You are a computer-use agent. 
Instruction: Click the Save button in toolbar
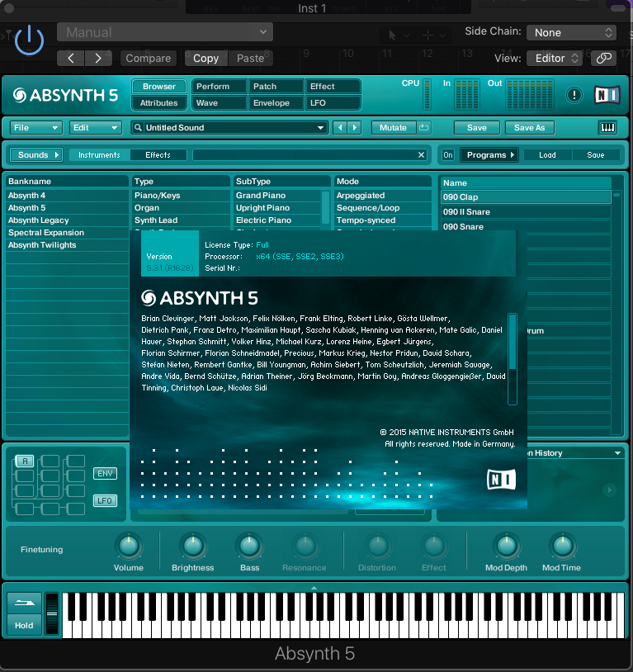coord(476,128)
